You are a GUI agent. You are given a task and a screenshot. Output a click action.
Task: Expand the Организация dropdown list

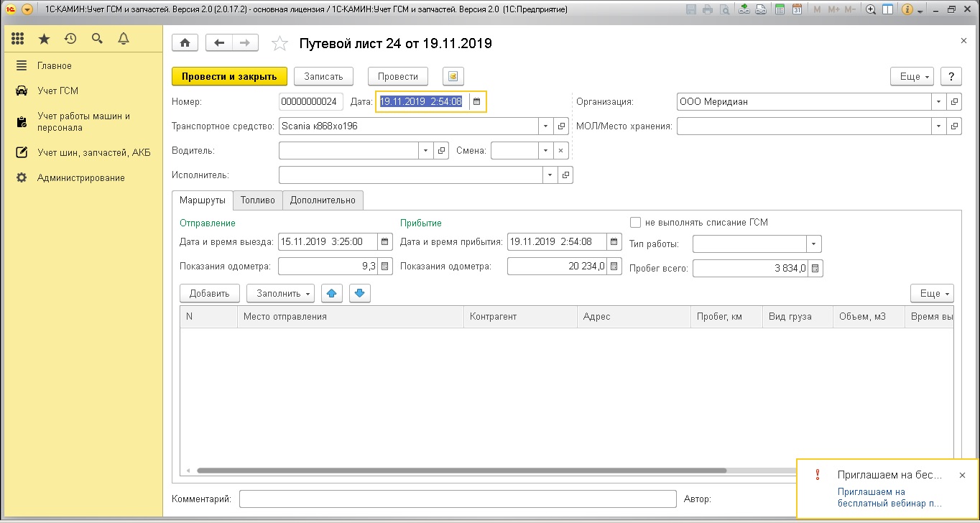[938, 102]
